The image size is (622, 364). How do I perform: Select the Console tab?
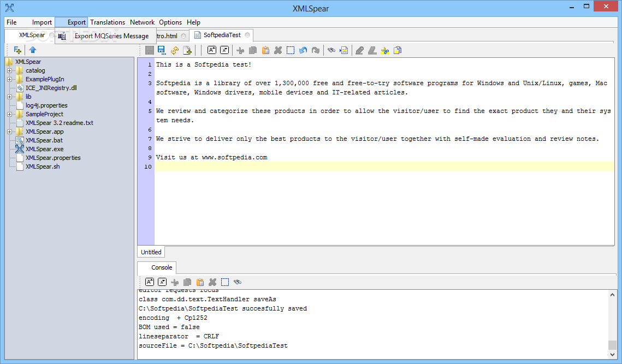[157, 267]
